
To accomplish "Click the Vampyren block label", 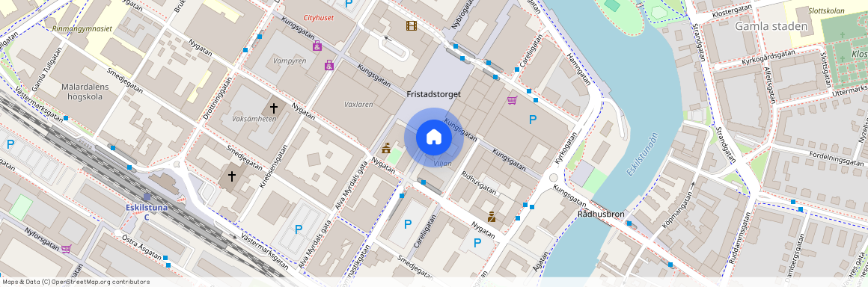I will point(290,61).
